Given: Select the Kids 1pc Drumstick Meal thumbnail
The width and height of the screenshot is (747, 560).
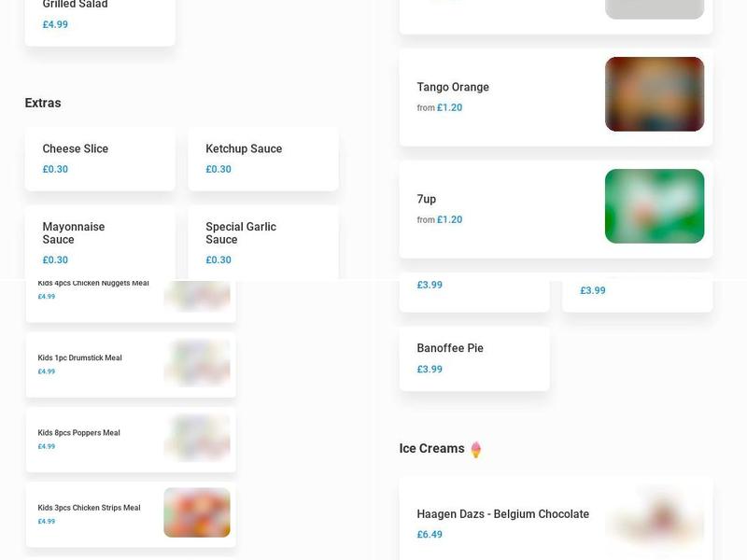Looking at the screenshot, I should coord(197,362).
